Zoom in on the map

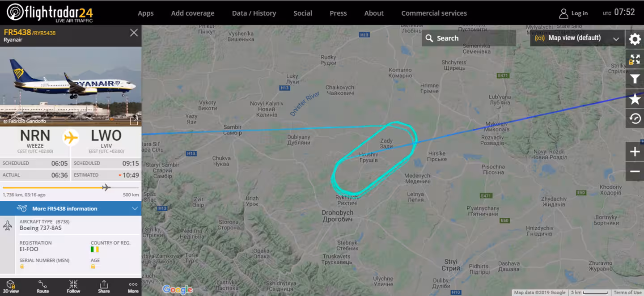pos(635,152)
